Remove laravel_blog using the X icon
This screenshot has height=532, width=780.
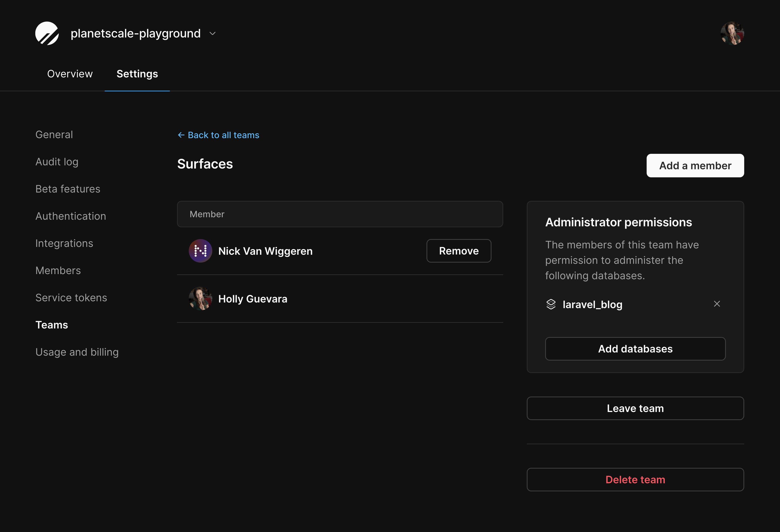click(x=717, y=304)
